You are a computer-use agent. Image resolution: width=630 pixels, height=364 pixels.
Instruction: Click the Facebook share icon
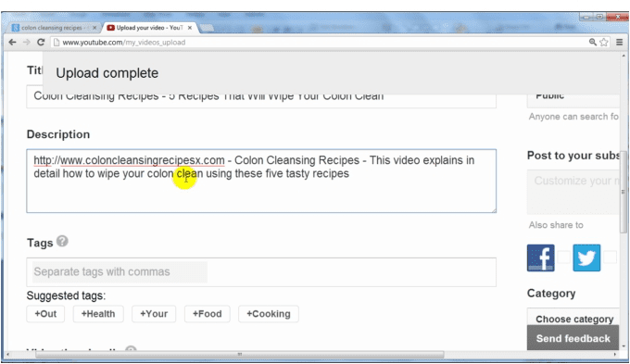click(x=541, y=257)
